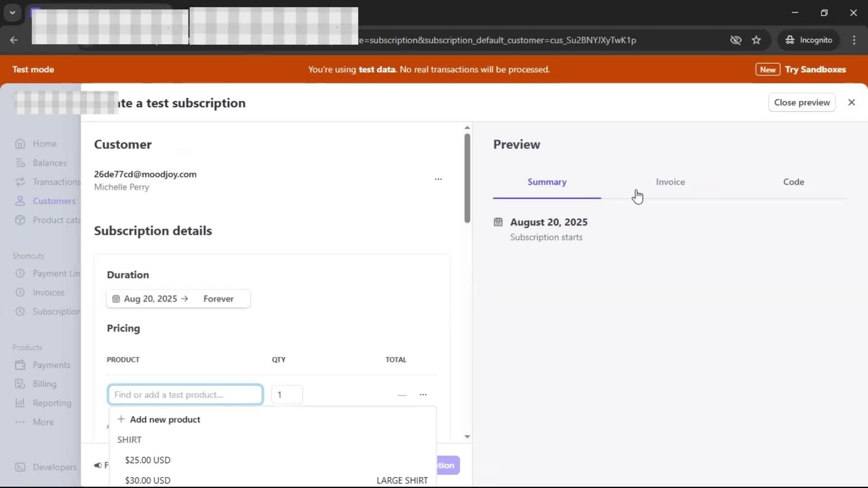Open the product row three-dot menu

click(423, 394)
